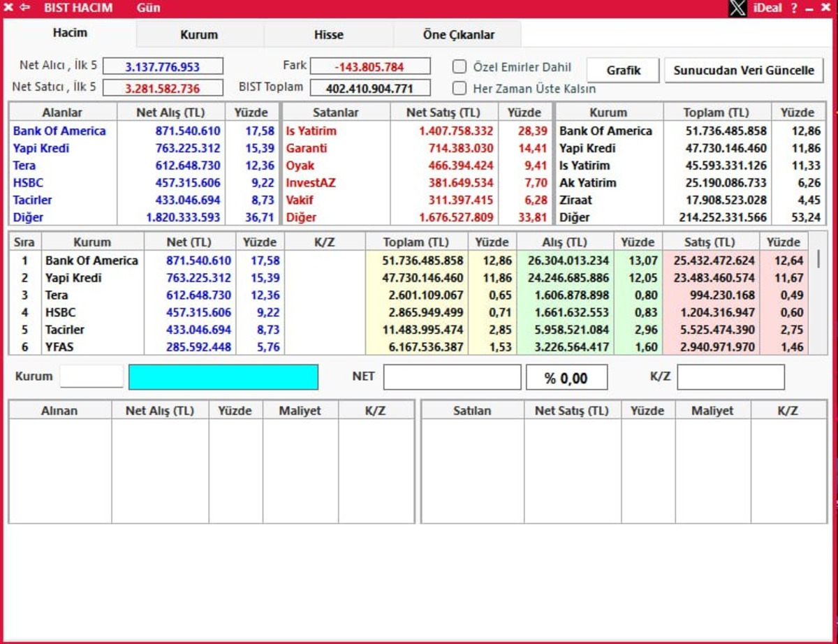This screenshot has height=644, width=838.
Task: Toggle the Her Zaman Üste Kalsın checkbox
Action: (460, 88)
